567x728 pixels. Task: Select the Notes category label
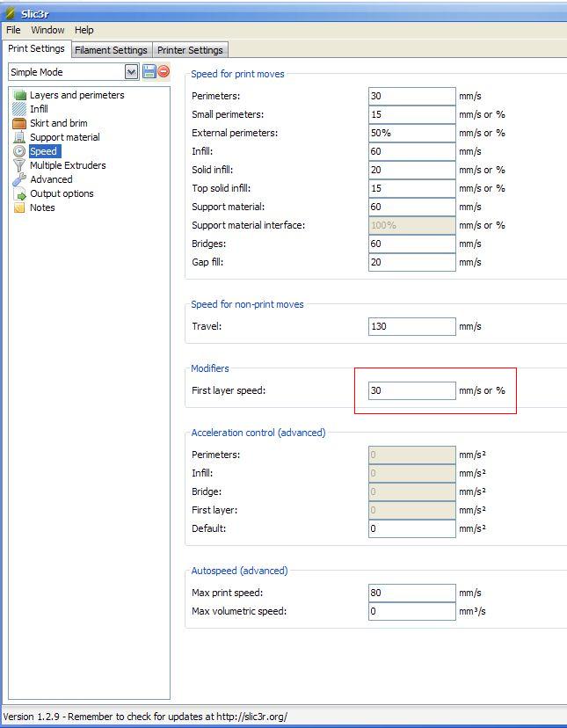[42, 207]
